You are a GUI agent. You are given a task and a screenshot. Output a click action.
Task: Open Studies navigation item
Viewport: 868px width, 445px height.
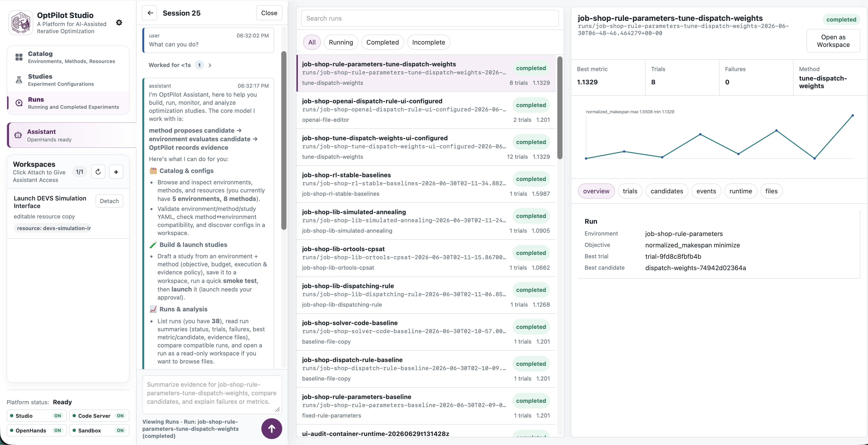(x=68, y=80)
